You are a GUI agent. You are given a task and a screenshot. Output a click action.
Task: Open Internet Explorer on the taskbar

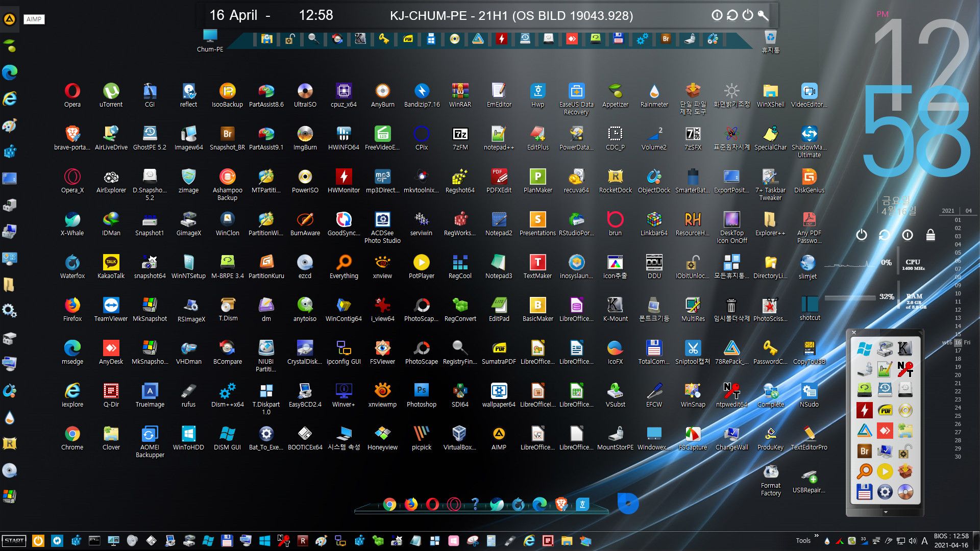[529, 541]
